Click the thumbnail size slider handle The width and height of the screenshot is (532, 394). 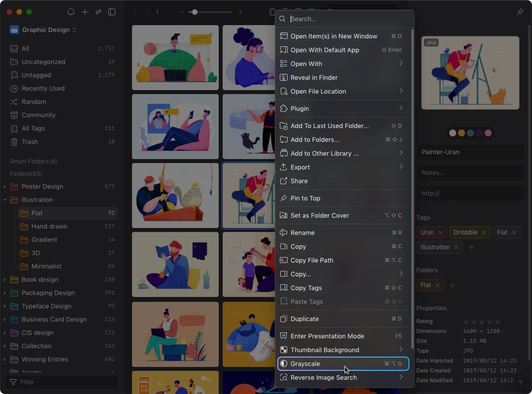tap(195, 12)
